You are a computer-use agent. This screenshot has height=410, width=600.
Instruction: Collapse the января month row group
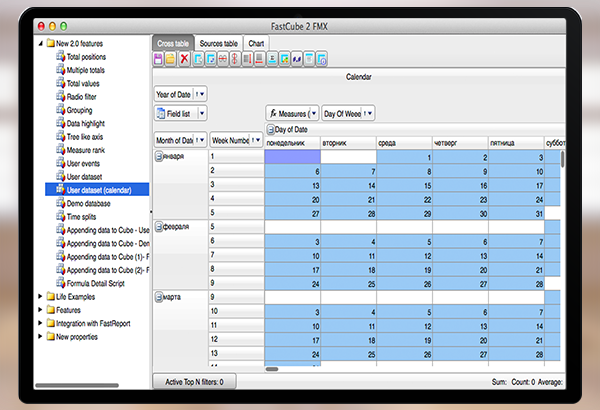(x=159, y=157)
